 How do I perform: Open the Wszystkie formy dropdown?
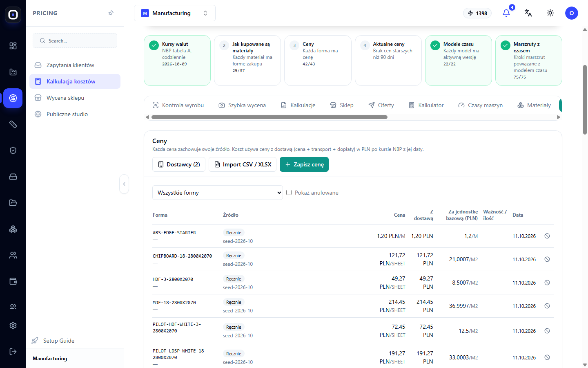[x=218, y=193]
